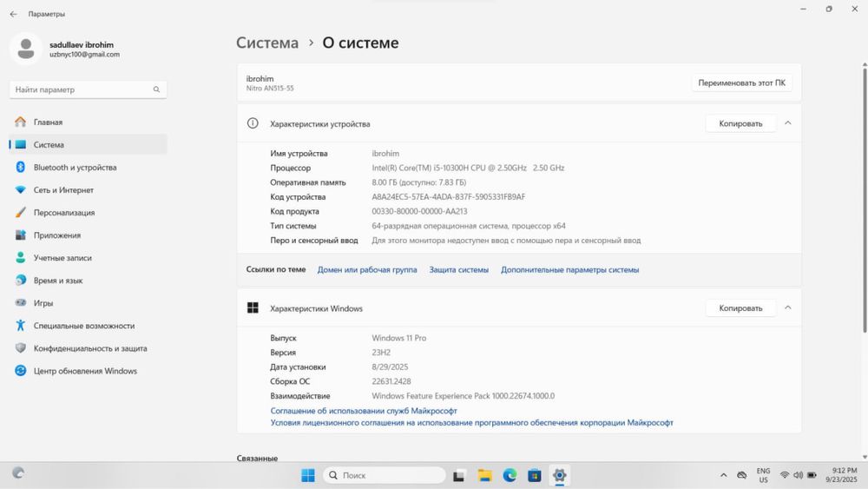Viewport: 868px width, 489px height.
Task: Open the widgets icon at taskbar left
Action: pyautogui.click(x=18, y=473)
